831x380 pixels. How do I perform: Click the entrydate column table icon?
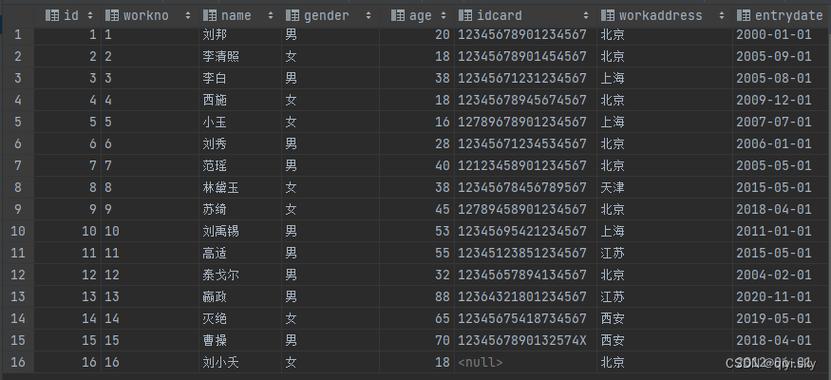[744, 16]
